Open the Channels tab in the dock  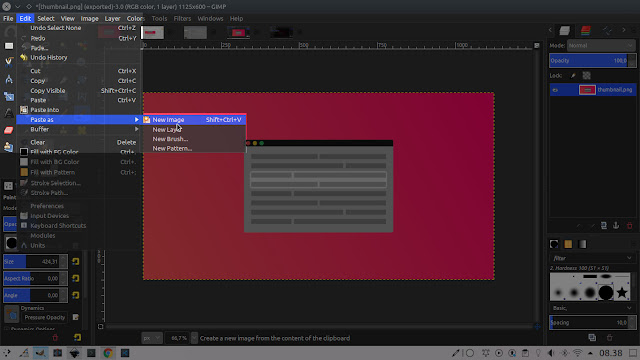click(x=586, y=31)
